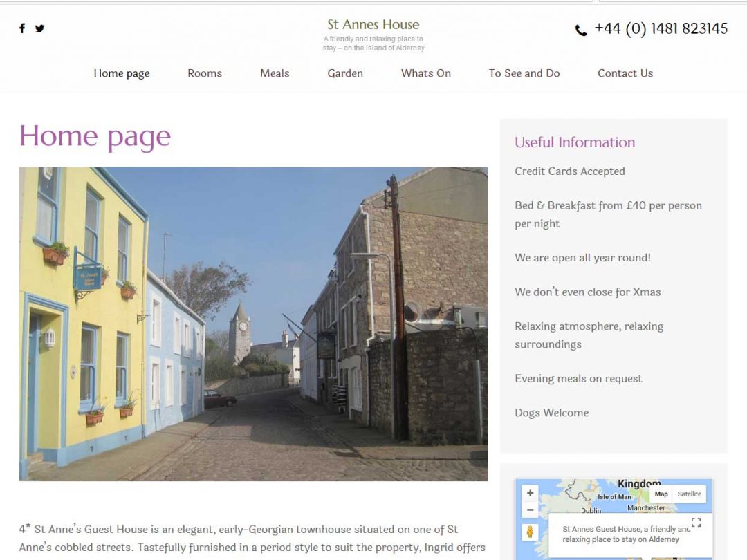Select the Meals menu item
The width and height of the screenshot is (747, 560).
point(275,73)
